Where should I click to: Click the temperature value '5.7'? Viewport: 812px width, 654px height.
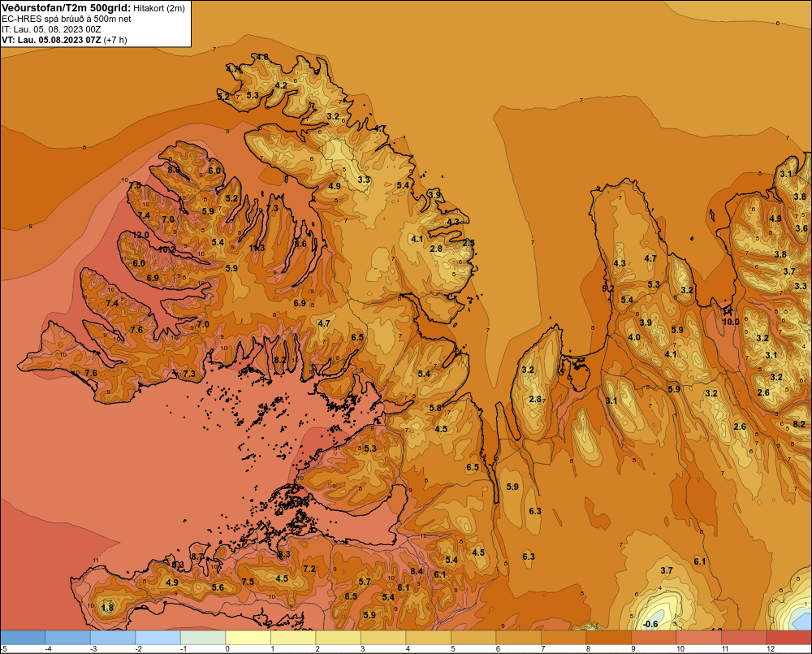point(365,582)
